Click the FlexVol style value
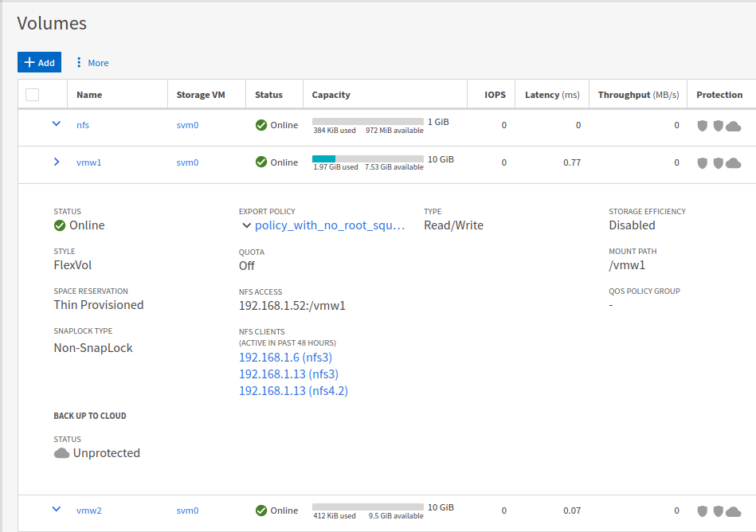Viewport: 756px width, 532px height. tap(72, 265)
